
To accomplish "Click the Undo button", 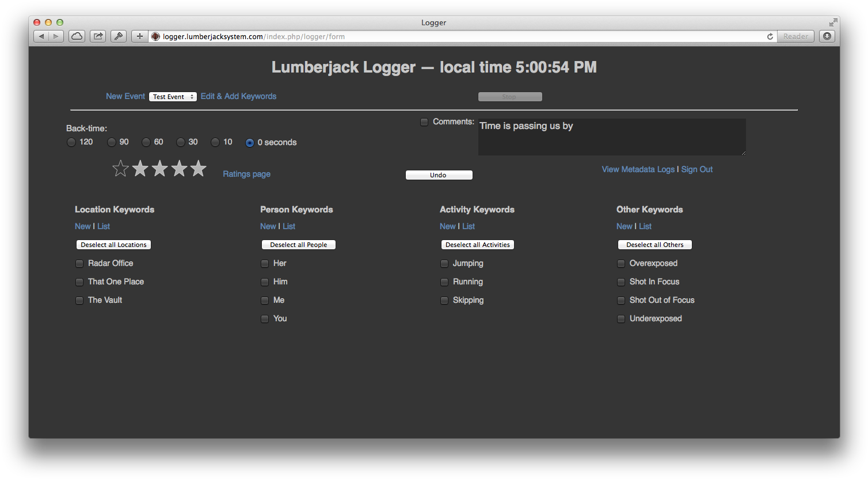I will click(x=439, y=174).
